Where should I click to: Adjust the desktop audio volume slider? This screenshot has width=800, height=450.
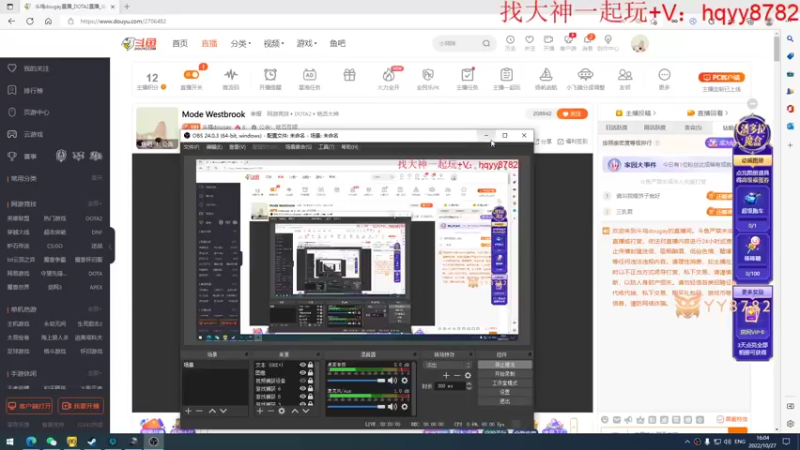pos(356,381)
